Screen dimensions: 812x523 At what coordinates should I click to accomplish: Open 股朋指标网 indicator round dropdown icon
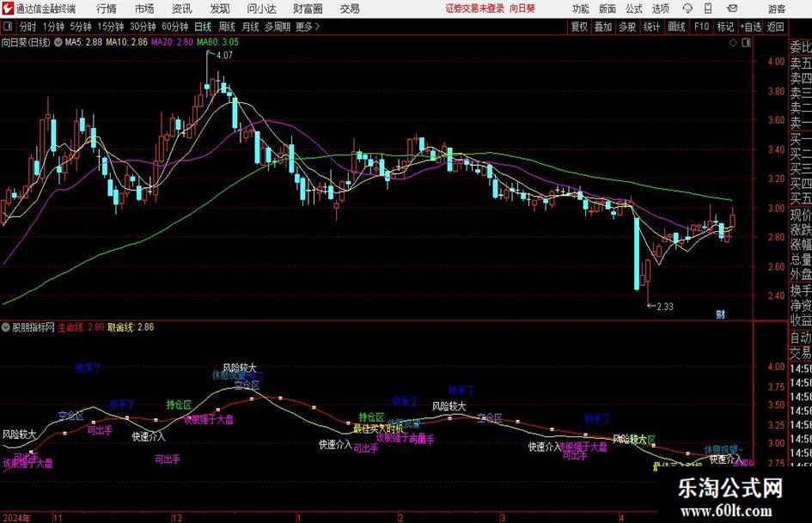pyautogui.click(x=6, y=327)
